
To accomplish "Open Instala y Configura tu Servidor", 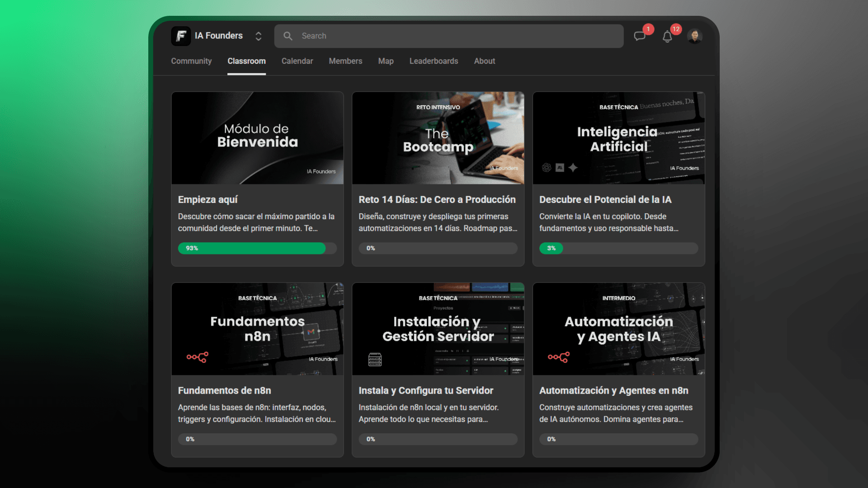I will tap(425, 390).
